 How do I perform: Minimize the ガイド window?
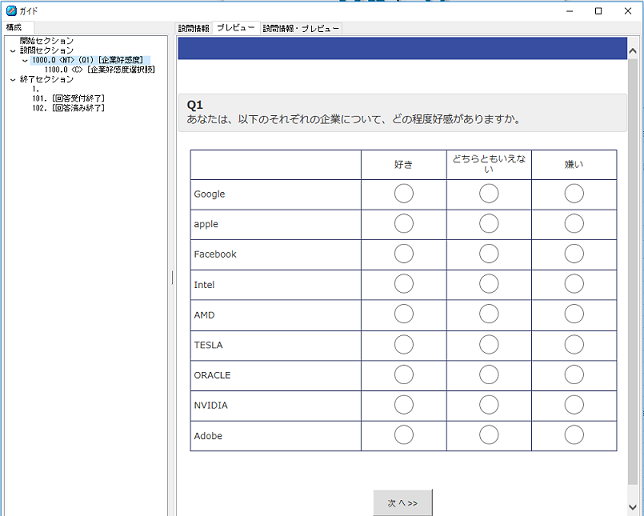coord(570,11)
